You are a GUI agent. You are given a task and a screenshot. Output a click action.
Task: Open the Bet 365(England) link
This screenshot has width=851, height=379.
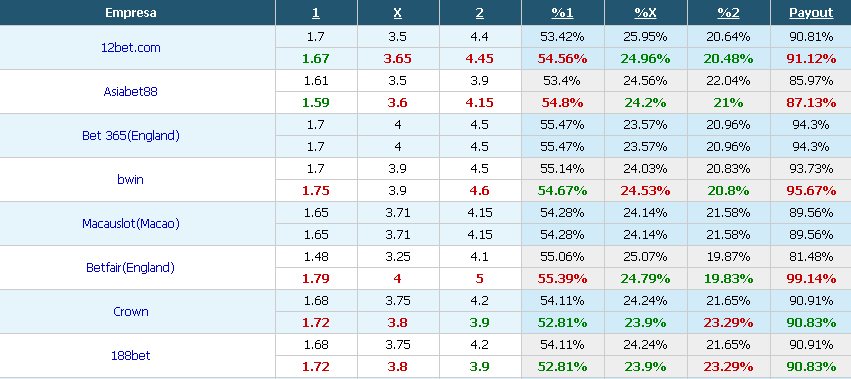click(131, 135)
